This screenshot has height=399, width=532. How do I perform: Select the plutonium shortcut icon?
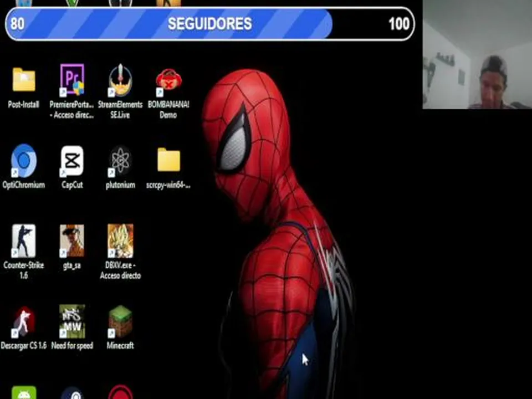click(x=120, y=161)
